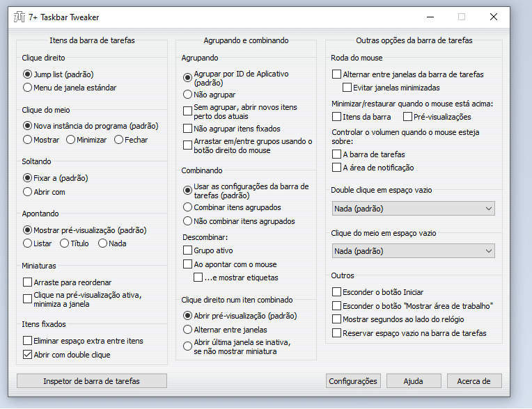Select 'Não agrupar' radio option
Image resolution: width=532 pixels, height=409 pixels.
(x=188, y=94)
